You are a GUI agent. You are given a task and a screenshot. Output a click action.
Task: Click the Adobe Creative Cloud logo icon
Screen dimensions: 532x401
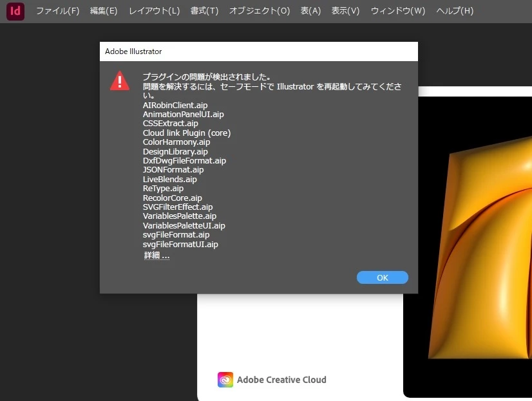pos(225,380)
